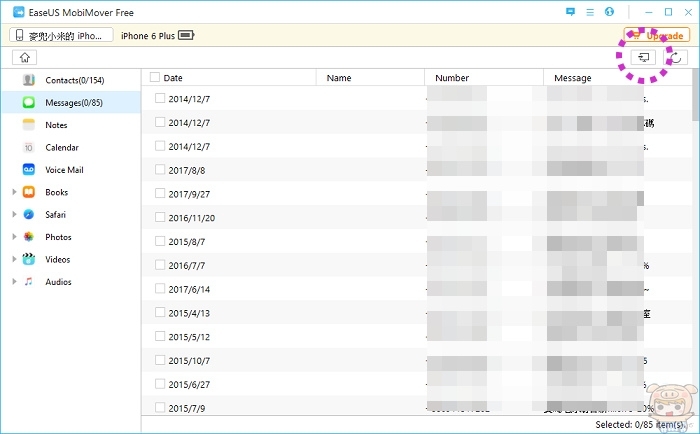The image size is (700, 434).
Task: Click the Refresh icon
Action: pos(677,58)
